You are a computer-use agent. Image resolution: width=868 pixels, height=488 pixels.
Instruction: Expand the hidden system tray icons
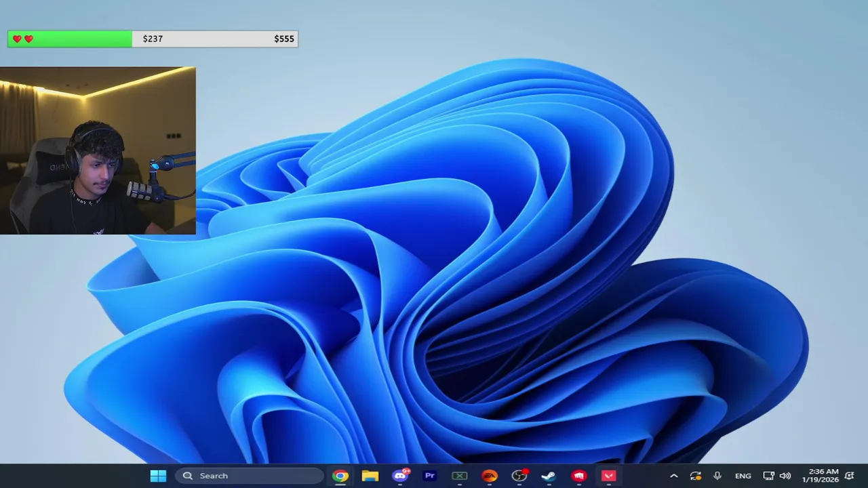(x=673, y=476)
